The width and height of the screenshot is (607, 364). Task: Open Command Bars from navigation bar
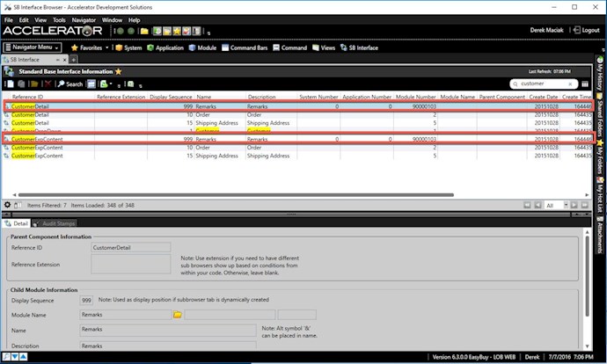[245, 47]
